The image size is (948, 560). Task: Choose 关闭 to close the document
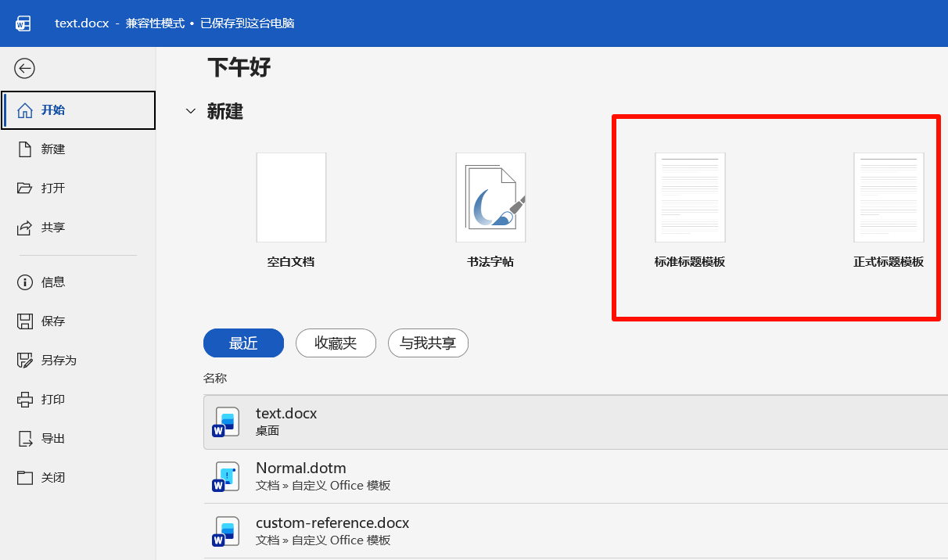[53, 478]
